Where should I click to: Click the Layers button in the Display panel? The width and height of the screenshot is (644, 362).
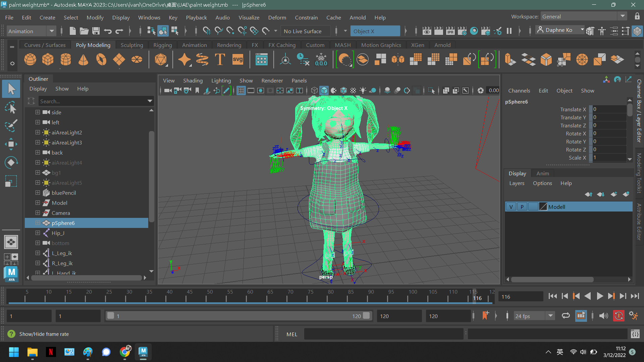pos(517,183)
